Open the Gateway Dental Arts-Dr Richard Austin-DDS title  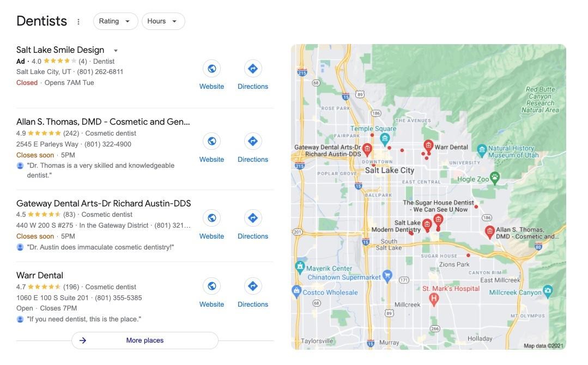[x=104, y=204]
